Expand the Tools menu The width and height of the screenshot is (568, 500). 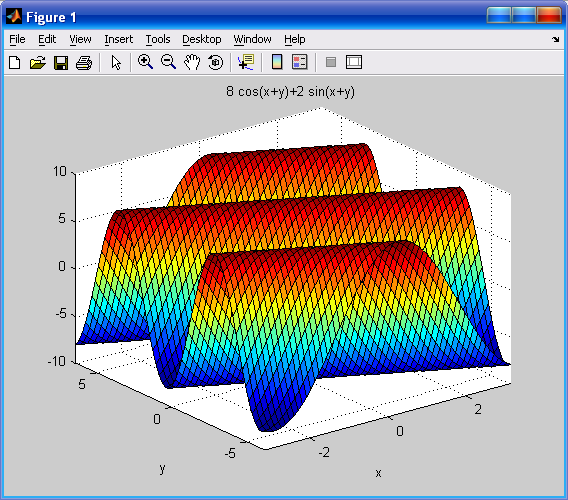point(158,39)
